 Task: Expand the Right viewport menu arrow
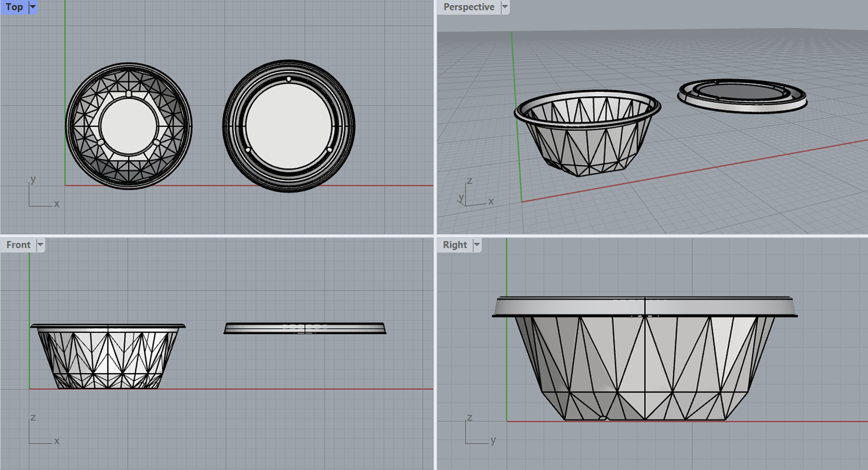click(477, 245)
